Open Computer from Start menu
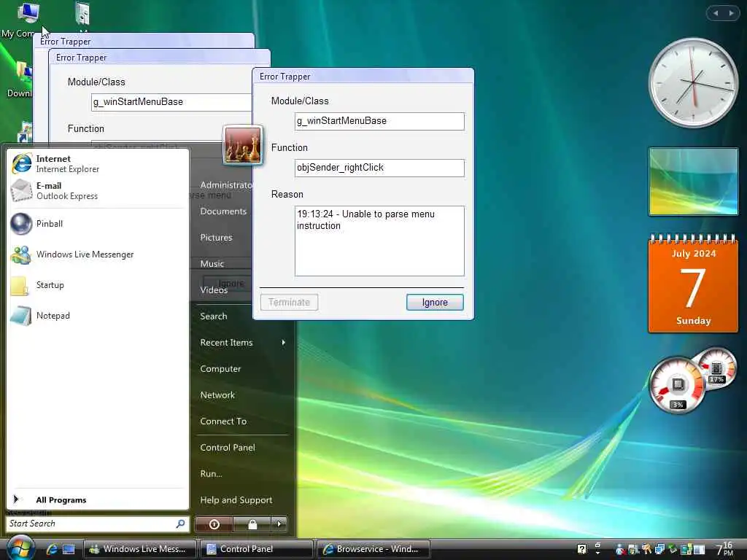 point(220,368)
